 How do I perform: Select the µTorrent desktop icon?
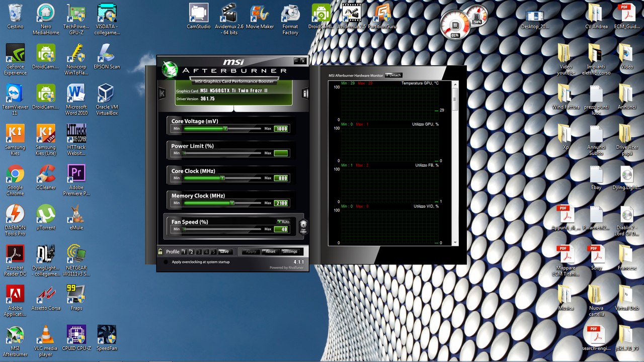(46, 217)
